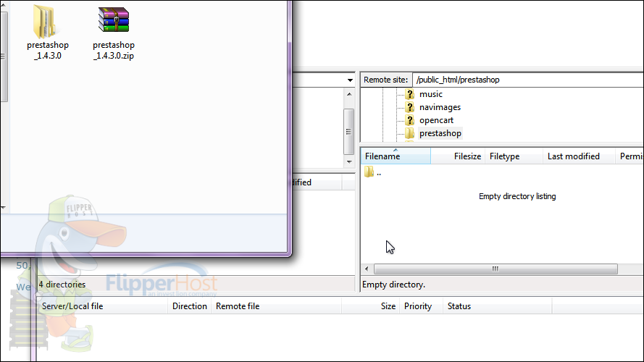Click the Server/Local file queue column header

102,306
